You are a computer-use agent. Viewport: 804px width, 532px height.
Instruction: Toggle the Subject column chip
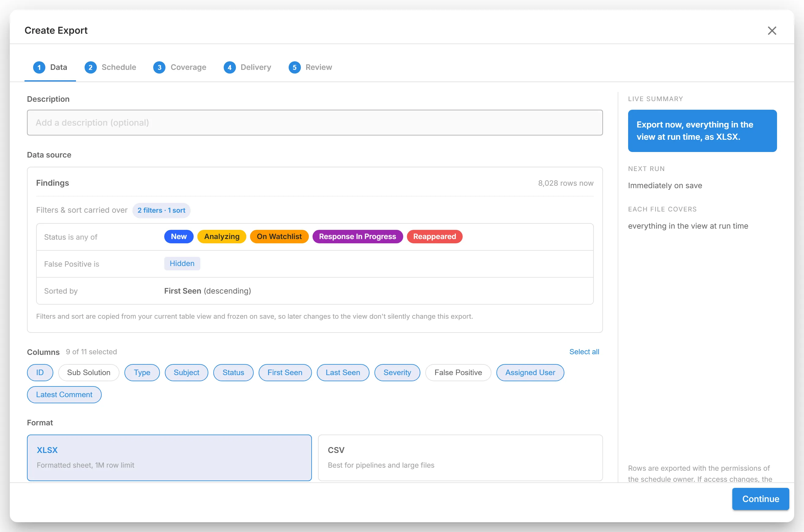click(186, 373)
